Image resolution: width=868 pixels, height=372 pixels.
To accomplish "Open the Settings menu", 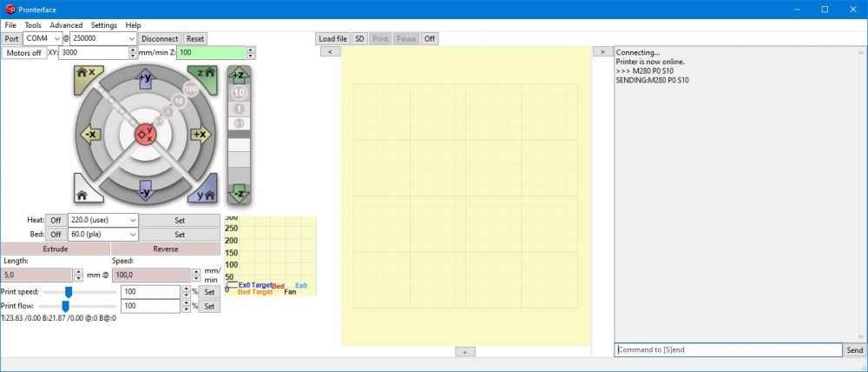I will (x=104, y=25).
